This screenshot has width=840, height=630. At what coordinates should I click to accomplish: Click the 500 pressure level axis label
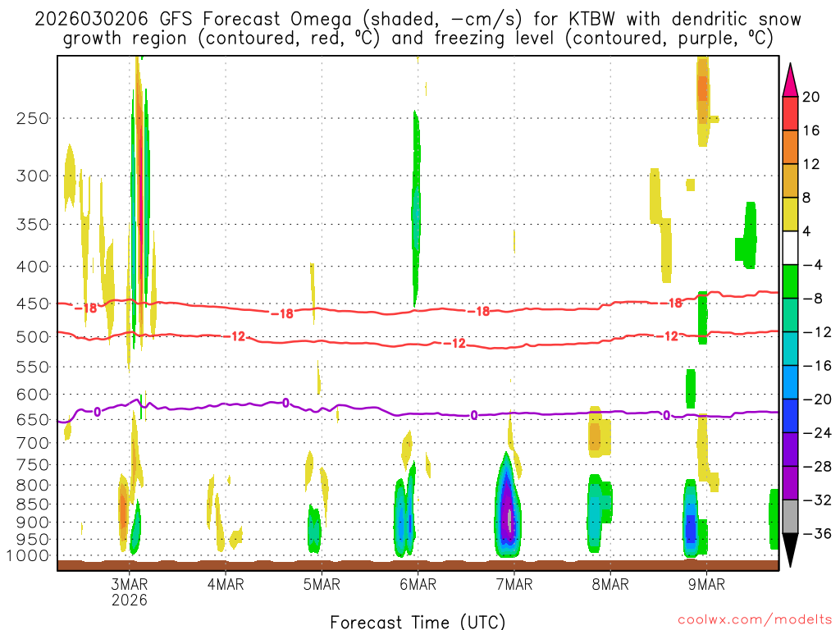pos(33,337)
